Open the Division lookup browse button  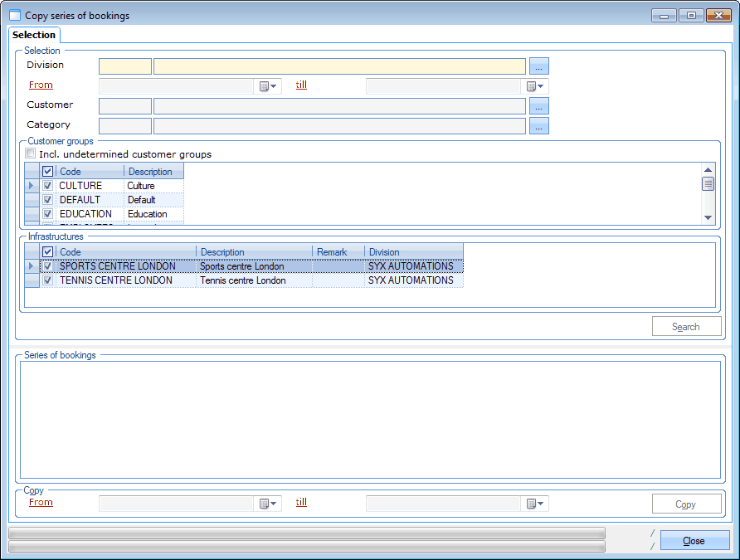539,66
